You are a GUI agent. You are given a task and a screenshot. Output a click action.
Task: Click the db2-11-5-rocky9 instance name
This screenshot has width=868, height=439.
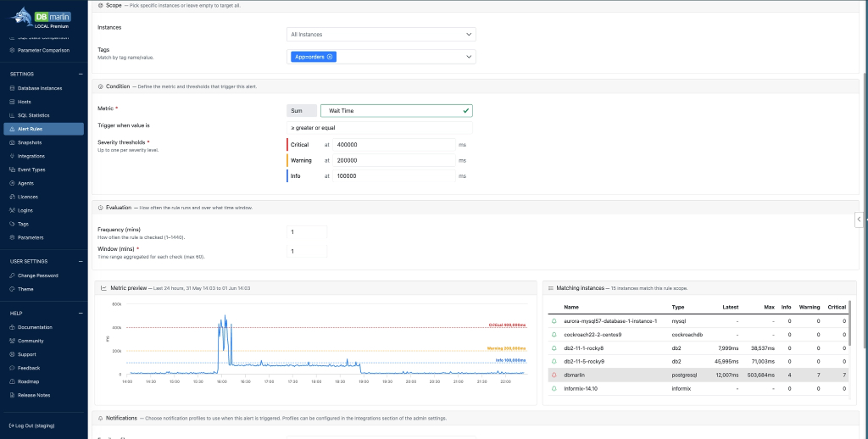click(x=584, y=362)
